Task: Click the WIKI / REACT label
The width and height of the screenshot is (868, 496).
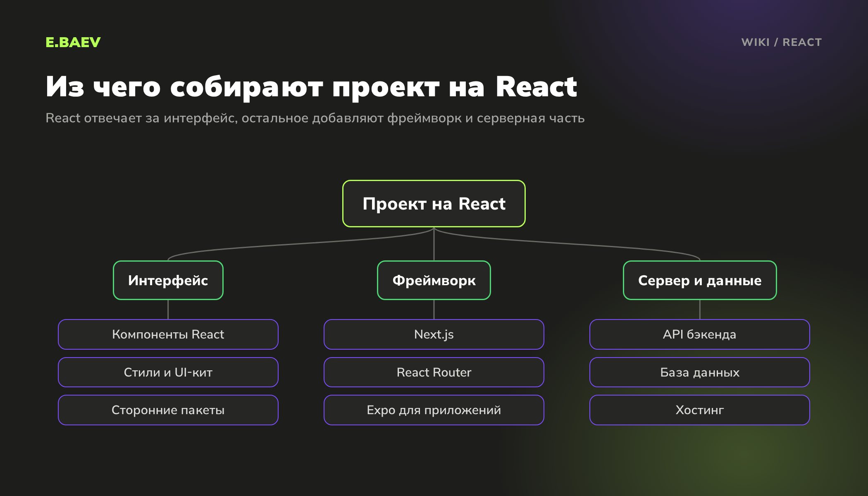Action: click(x=781, y=42)
